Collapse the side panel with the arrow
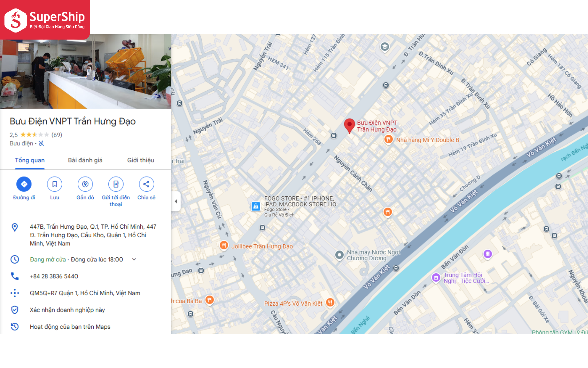The width and height of the screenshot is (588, 368). [x=176, y=201]
